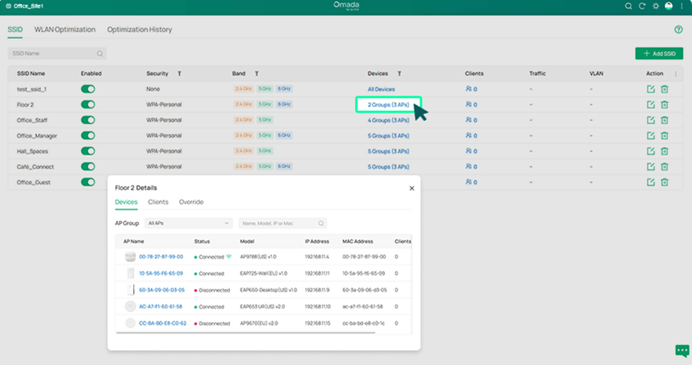The image size is (692, 365).
Task: Open the Band column filter
Action: point(256,74)
